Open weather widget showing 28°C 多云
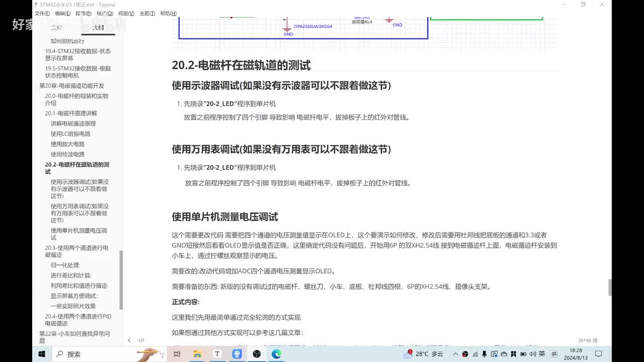This screenshot has height=362, width=644. coord(423,354)
